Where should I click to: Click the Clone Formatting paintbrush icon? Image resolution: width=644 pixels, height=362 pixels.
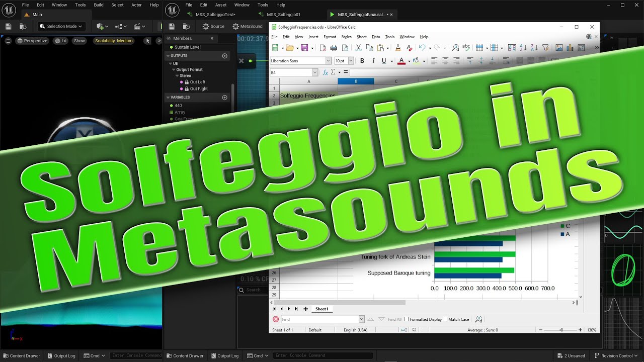point(398,48)
